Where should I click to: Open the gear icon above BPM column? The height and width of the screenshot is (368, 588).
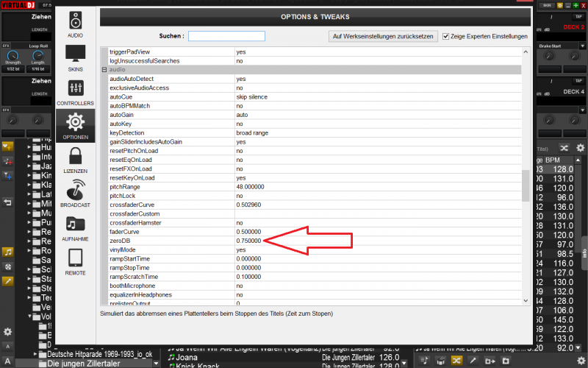tap(580, 148)
